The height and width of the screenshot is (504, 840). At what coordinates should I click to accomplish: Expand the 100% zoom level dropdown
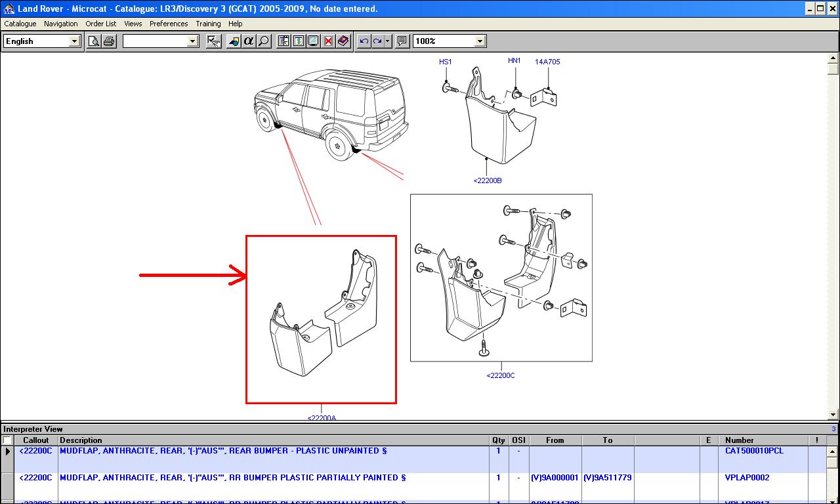pyautogui.click(x=480, y=41)
